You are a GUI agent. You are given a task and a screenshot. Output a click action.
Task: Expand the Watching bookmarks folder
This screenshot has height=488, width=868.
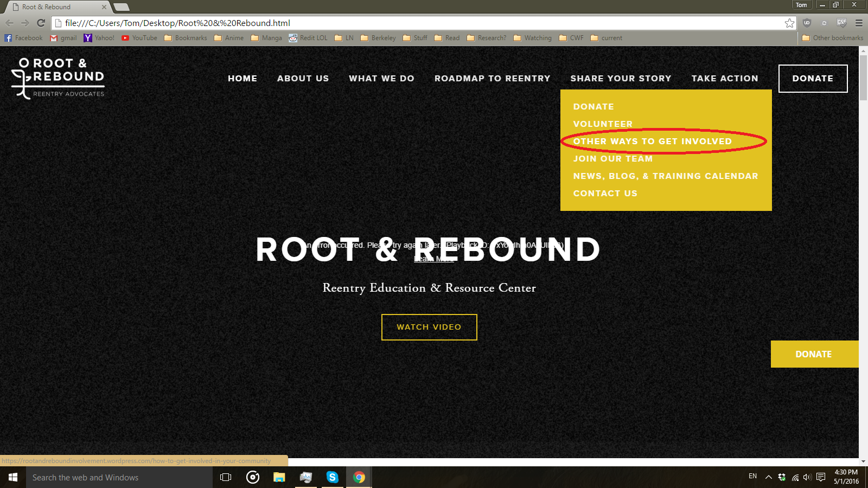click(532, 38)
